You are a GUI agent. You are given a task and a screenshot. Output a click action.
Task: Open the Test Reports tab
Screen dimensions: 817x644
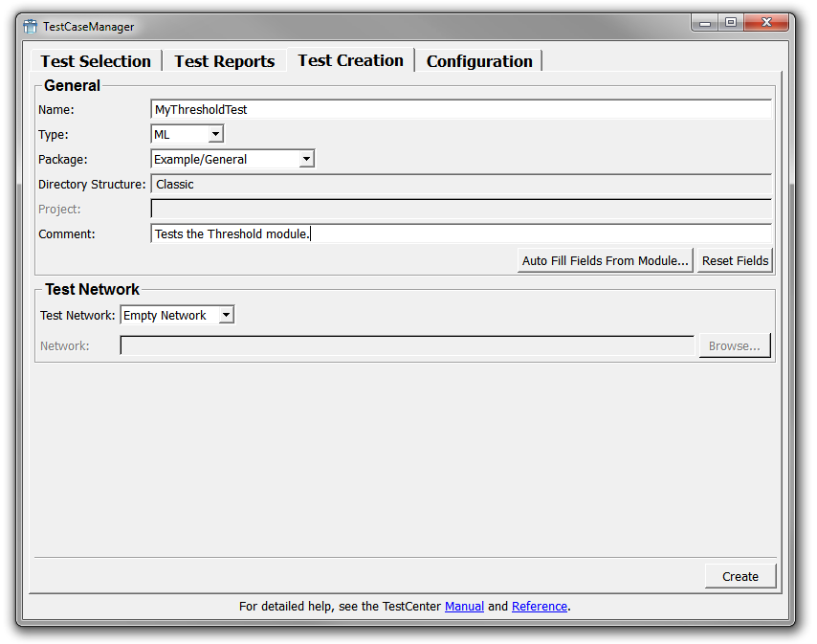224,61
